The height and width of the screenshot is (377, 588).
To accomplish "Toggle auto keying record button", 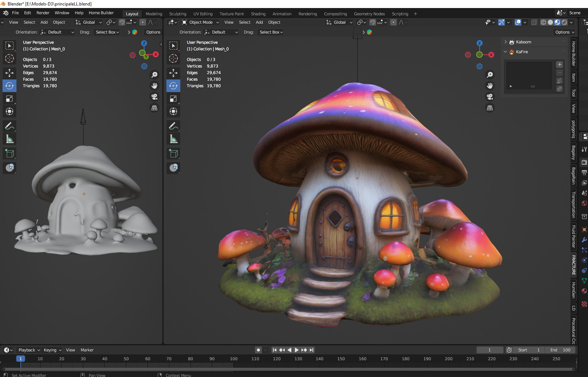I will click(x=258, y=350).
